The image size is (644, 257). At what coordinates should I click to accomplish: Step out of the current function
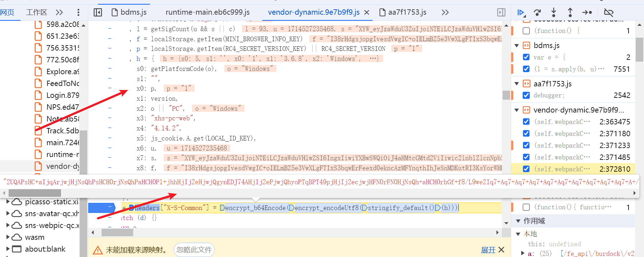point(570,13)
